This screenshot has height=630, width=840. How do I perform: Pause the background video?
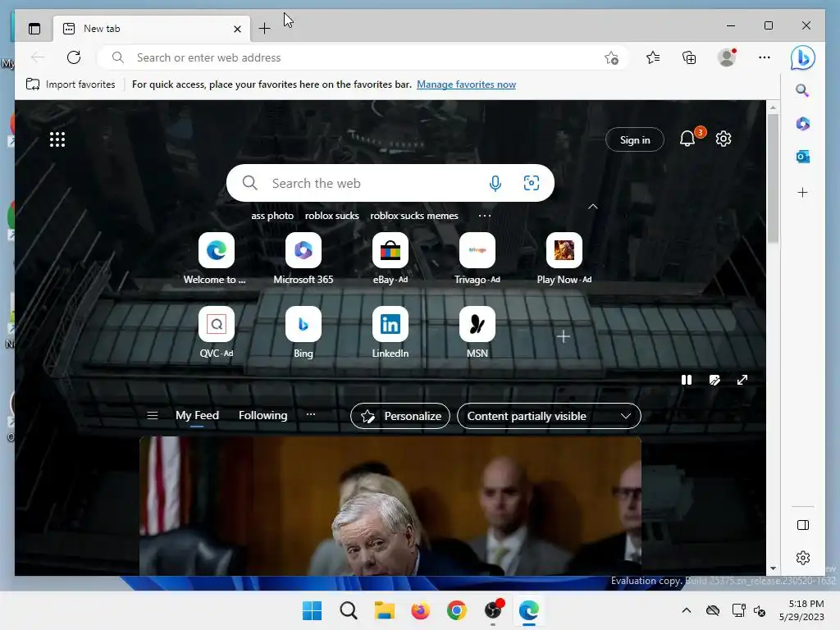(x=687, y=380)
